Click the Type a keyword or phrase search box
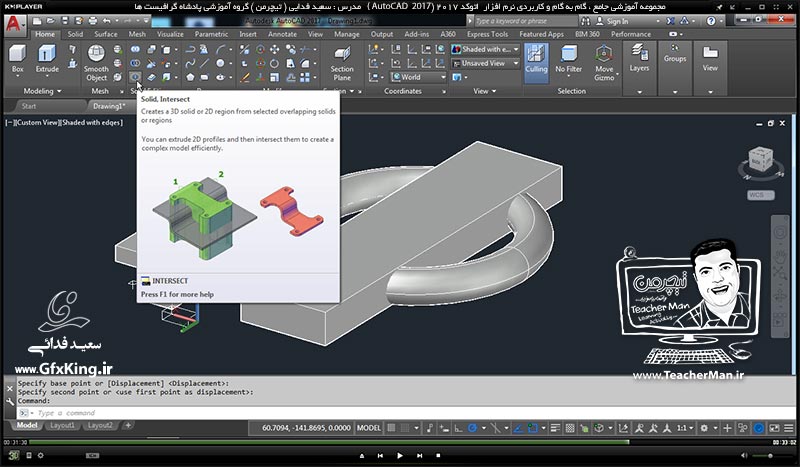This screenshot has height=467, width=800. click(526, 21)
